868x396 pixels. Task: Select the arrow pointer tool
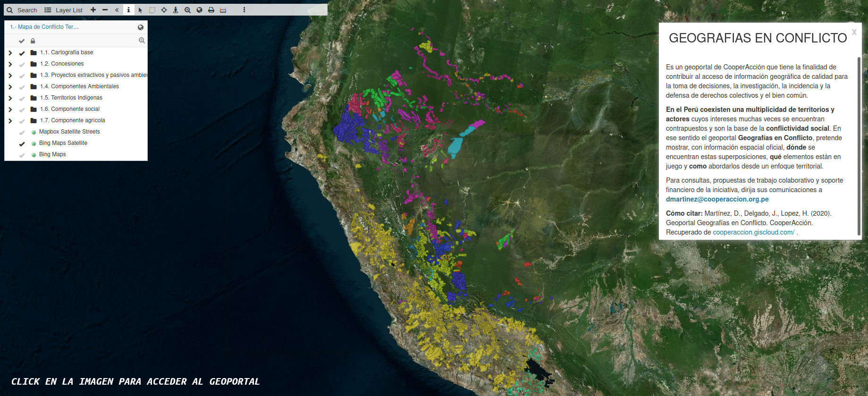coord(140,10)
